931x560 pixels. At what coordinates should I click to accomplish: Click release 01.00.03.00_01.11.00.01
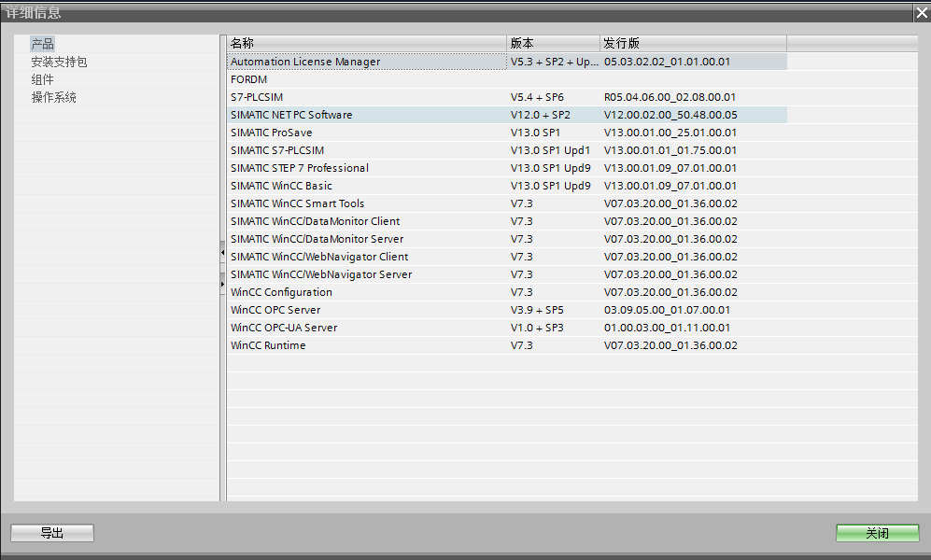[694, 328]
